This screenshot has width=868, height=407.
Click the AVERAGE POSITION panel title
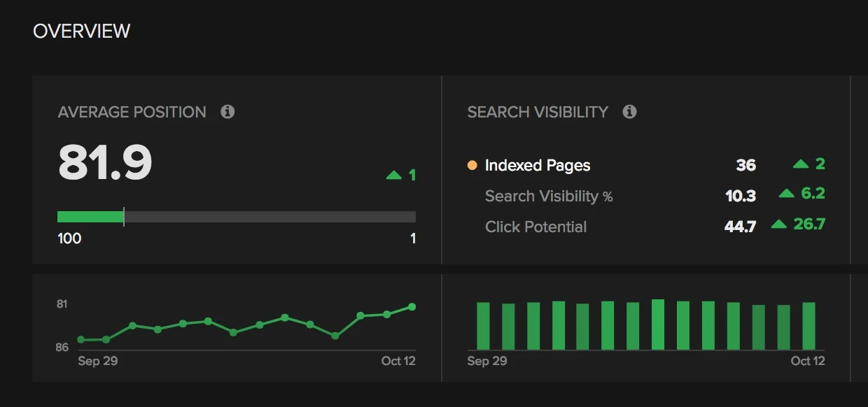pos(132,112)
